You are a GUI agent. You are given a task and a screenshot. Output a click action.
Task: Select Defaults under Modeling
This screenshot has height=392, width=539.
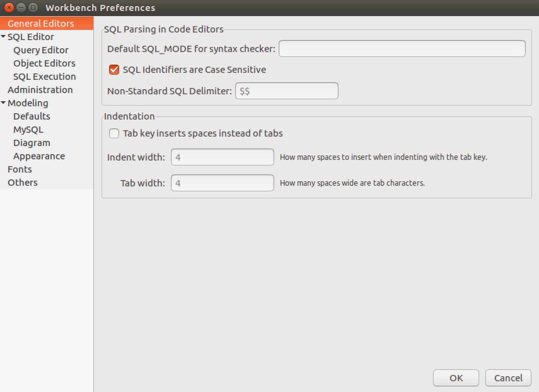pos(32,116)
